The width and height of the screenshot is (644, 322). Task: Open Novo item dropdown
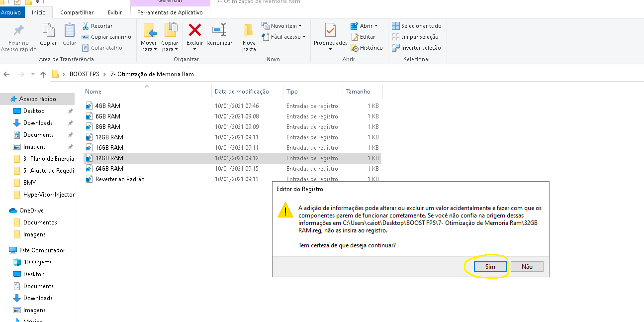281,26
